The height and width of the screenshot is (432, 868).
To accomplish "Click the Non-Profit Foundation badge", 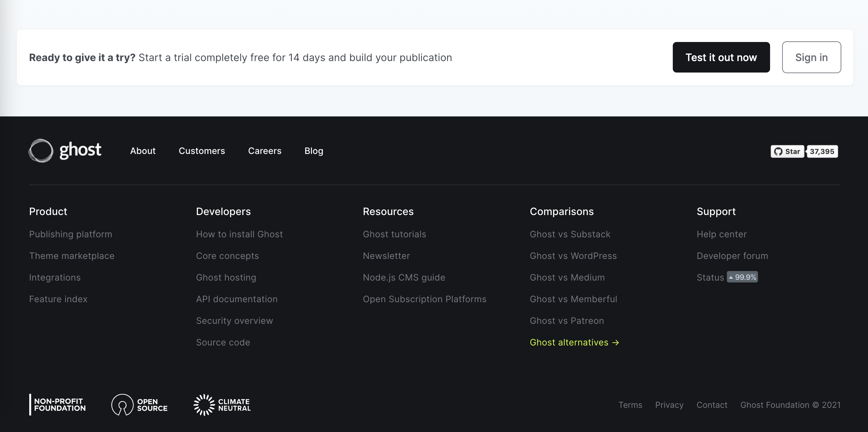I will click(58, 405).
